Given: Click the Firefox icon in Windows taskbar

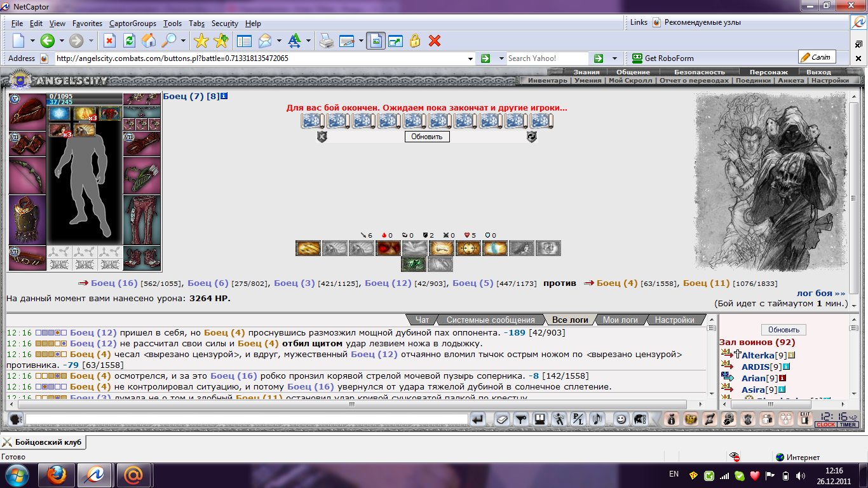Looking at the screenshot, I should click(55, 475).
